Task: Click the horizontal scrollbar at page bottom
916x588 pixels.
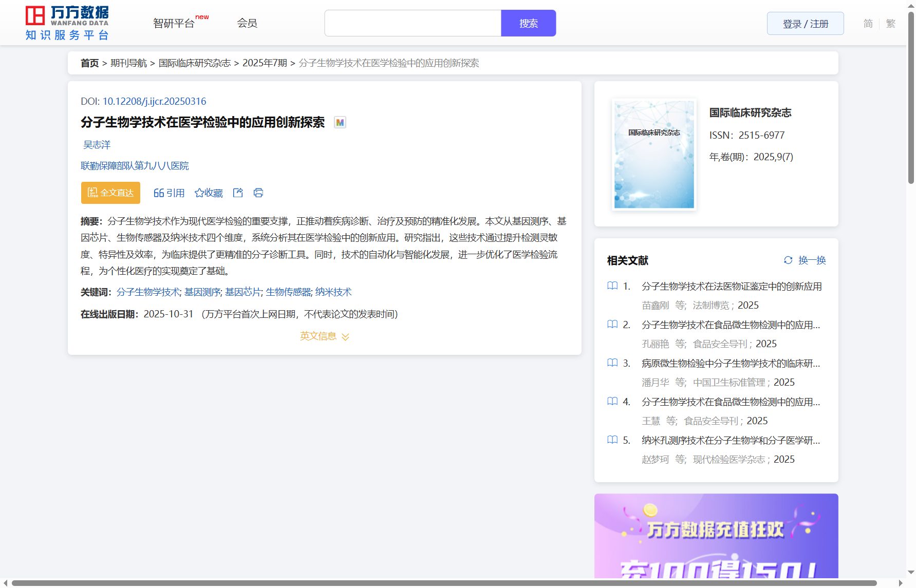Action: click(x=444, y=583)
